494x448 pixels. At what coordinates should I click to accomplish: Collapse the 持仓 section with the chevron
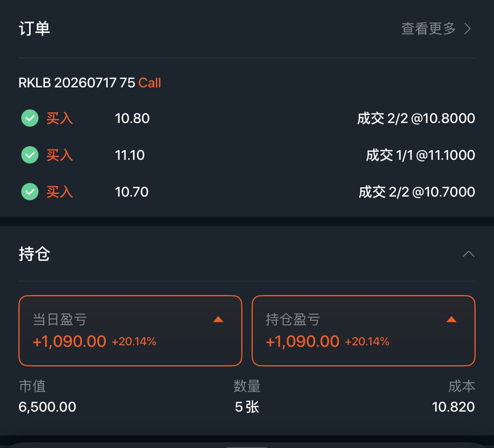pos(468,254)
